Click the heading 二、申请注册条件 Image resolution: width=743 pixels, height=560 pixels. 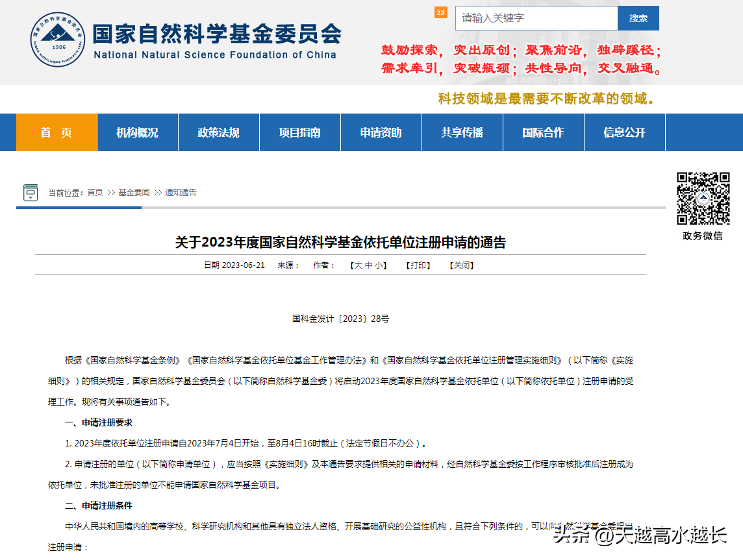tap(99, 505)
